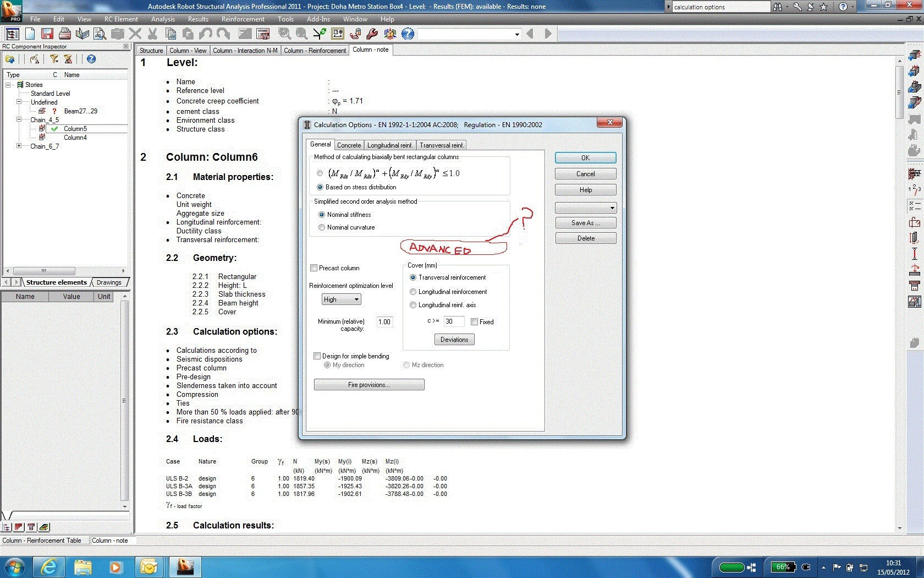Image resolution: width=924 pixels, height=578 pixels.
Task: Collapse the Undefined tree node
Action: pyautogui.click(x=19, y=102)
